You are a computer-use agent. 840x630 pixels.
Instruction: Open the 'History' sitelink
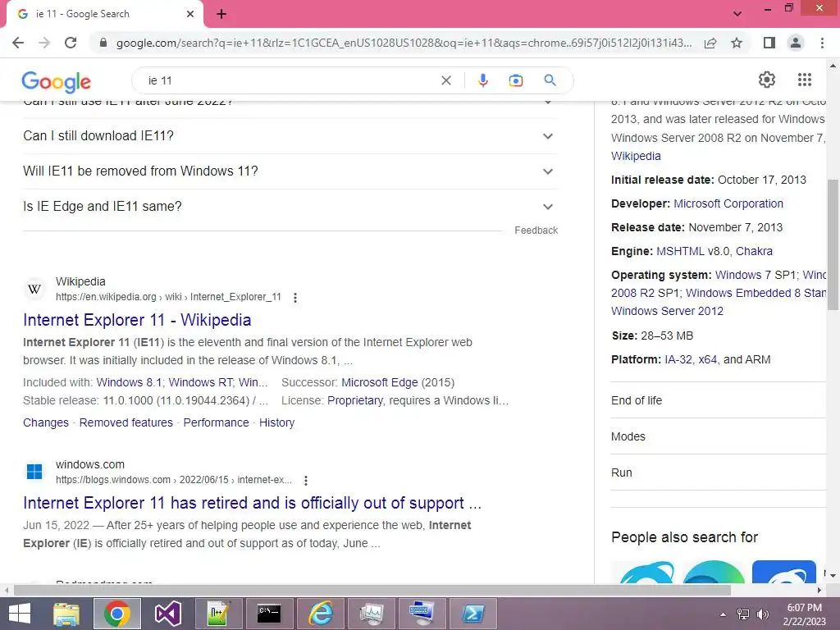277,422
